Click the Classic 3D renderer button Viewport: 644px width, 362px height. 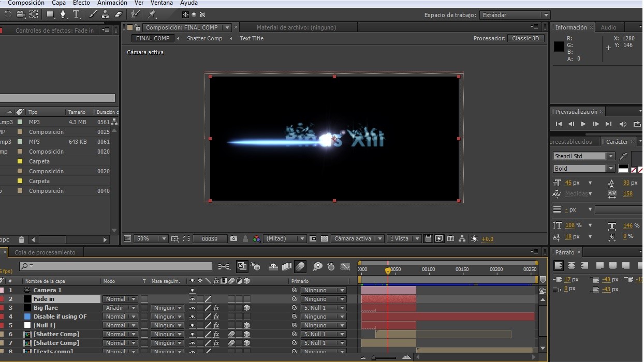pos(525,38)
